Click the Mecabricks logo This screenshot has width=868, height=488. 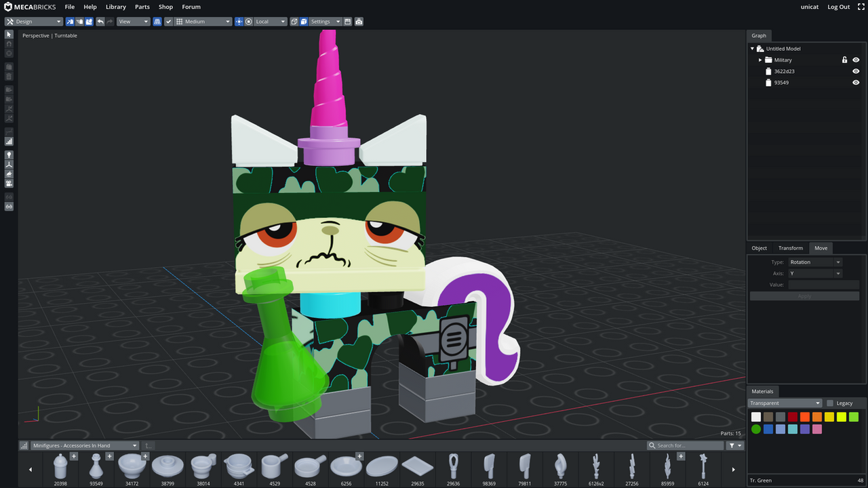coord(30,7)
